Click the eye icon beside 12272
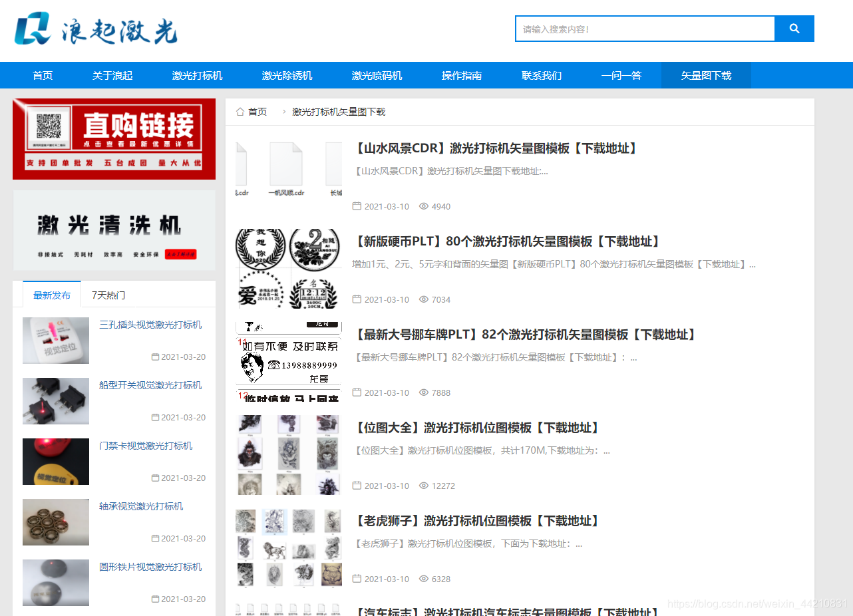This screenshot has height=616, width=853. point(424,486)
